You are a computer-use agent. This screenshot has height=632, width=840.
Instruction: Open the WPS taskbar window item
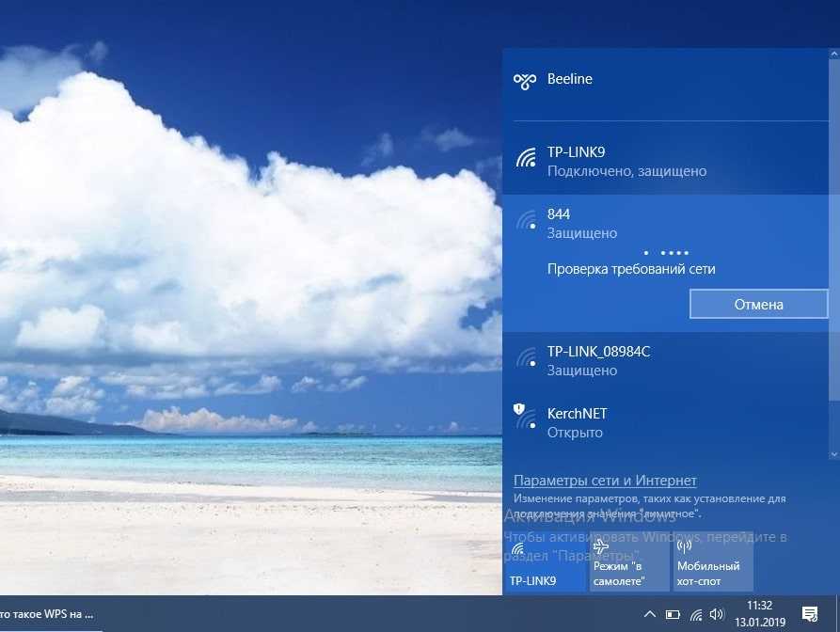[47, 614]
